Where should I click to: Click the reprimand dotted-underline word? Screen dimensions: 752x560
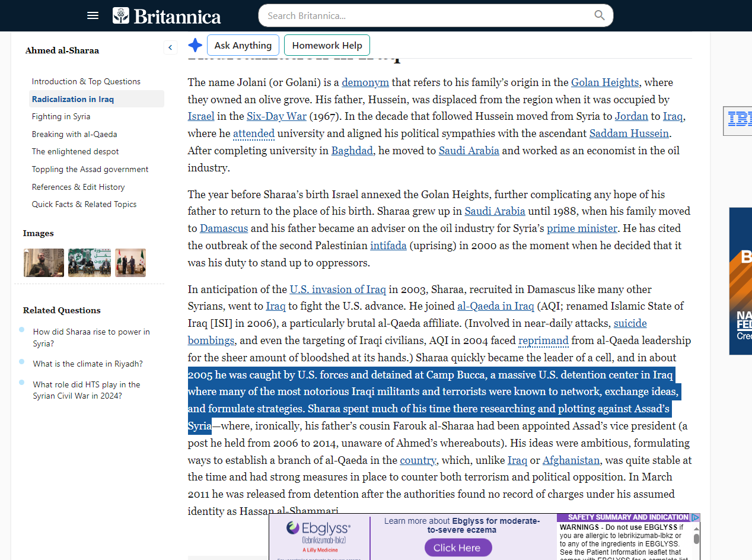click(543, 341)
